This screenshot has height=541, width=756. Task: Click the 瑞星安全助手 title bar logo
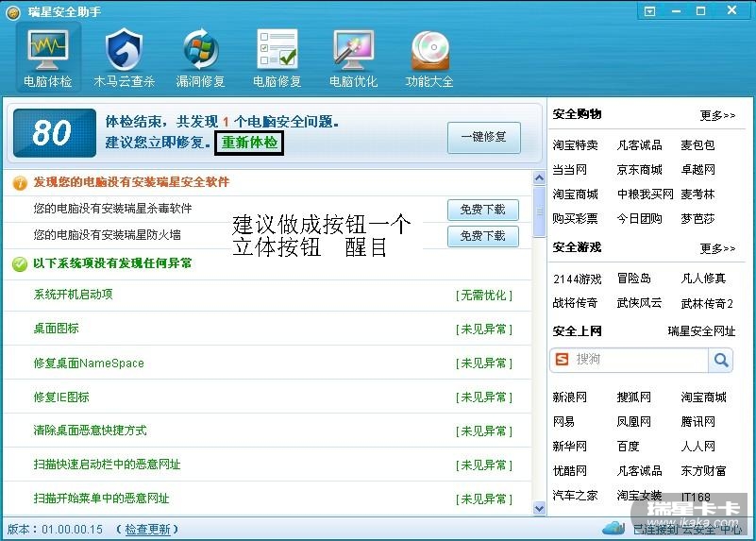click(13, 12)
